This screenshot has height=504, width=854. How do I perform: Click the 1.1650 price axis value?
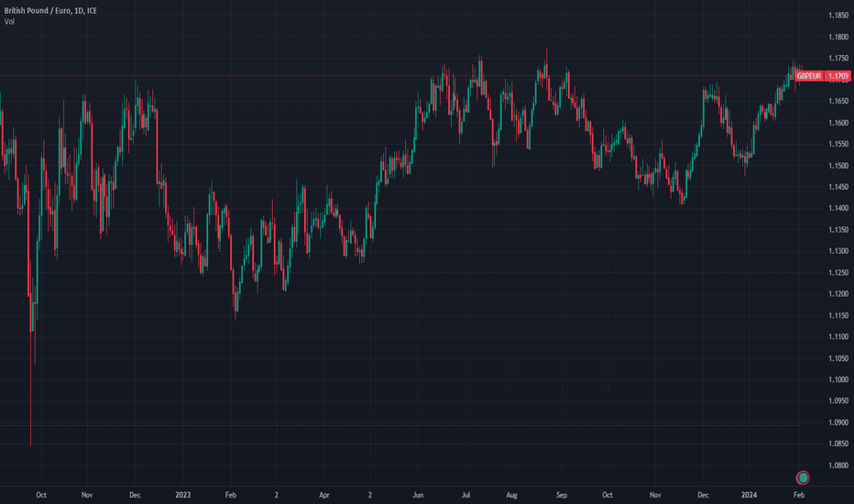(838, 102)
